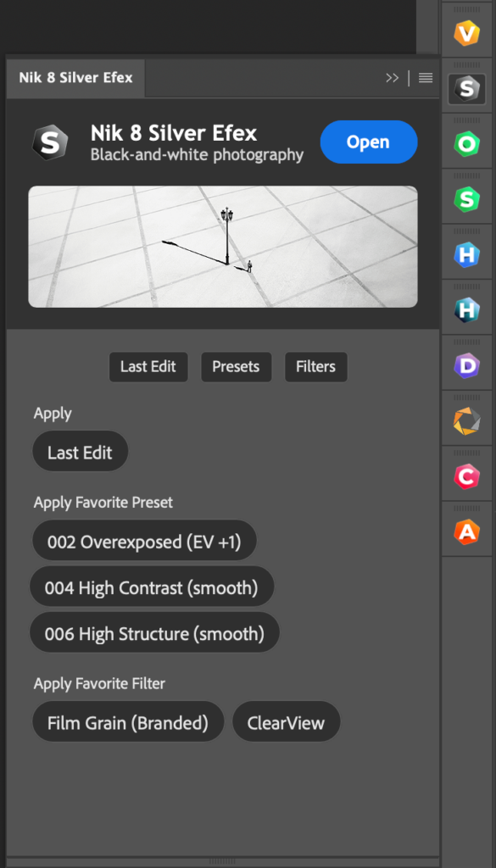The image size is (496, 868).
Task: Click the blue Open button
Action: point(369,142)
